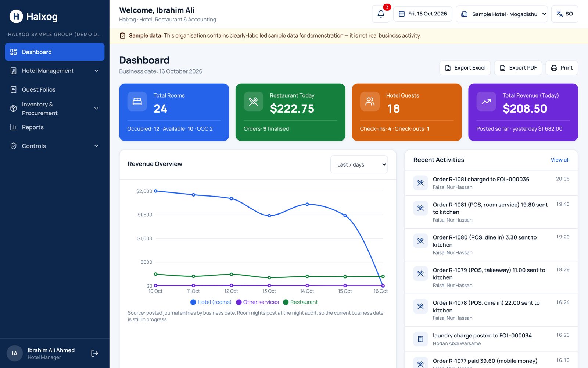
Task: Click the Hotel Guests count 18
Action: (x=393, y=109)
